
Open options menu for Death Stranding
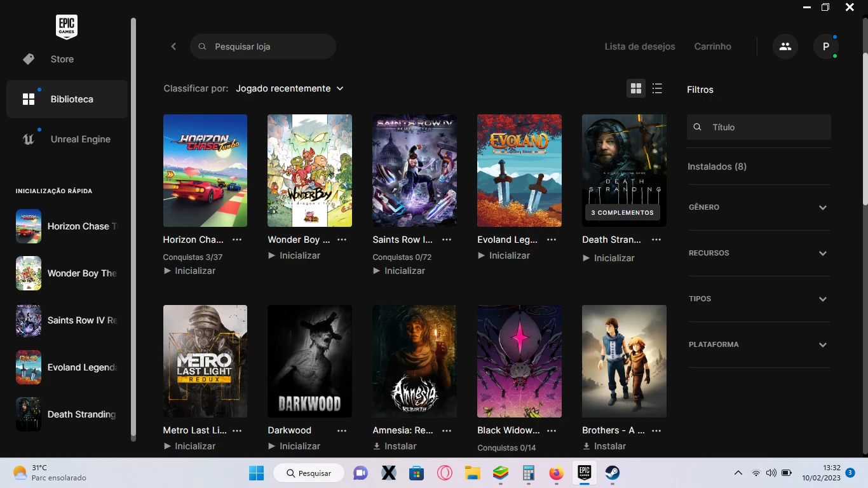(656, 240)
